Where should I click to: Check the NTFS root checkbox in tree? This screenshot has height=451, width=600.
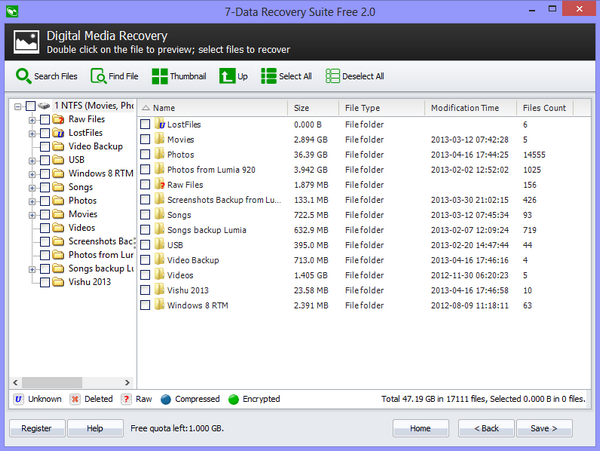[x=31, y=106]
